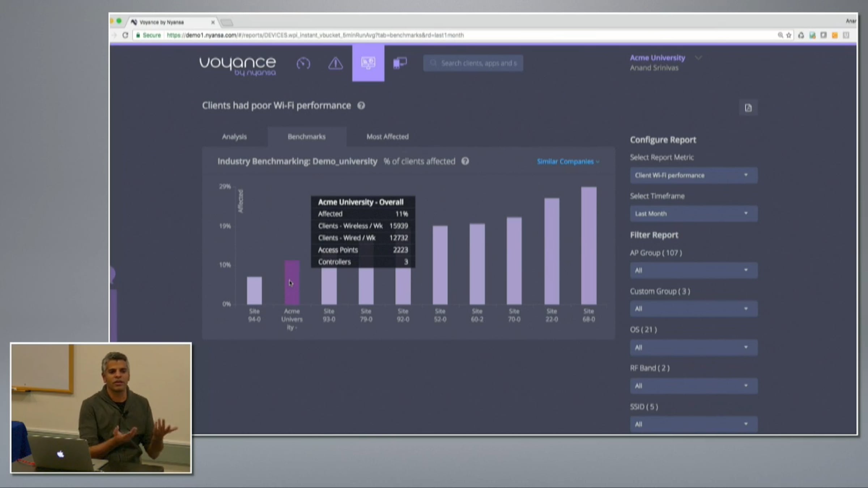Viewport: 868px width, 488px height.
Task: Click help icon next to page title
Action: (361, 106)
